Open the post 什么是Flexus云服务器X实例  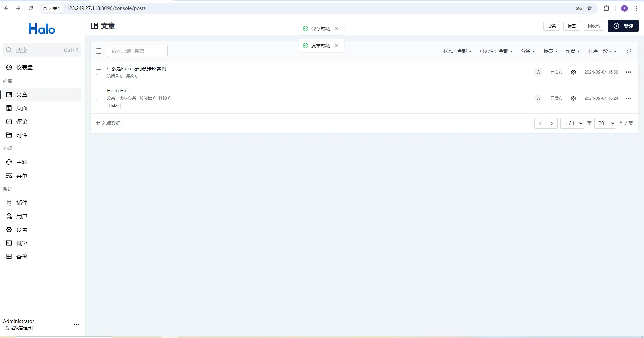[136, 69]
